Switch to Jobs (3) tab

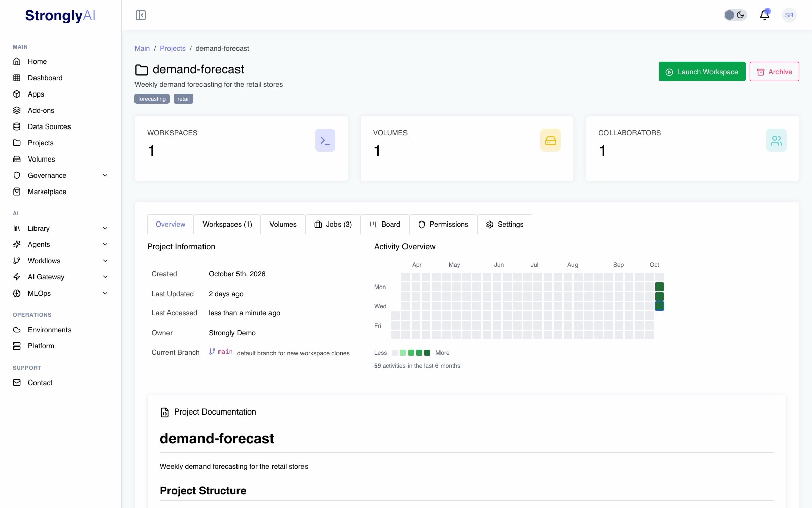(333, 224)
